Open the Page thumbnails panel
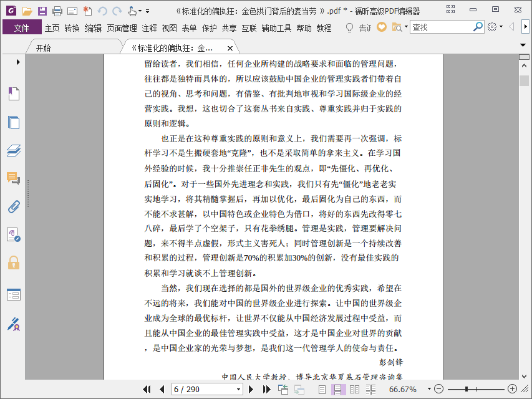The height and width of the screenshot is (399, 532). (x=14, y=122)
